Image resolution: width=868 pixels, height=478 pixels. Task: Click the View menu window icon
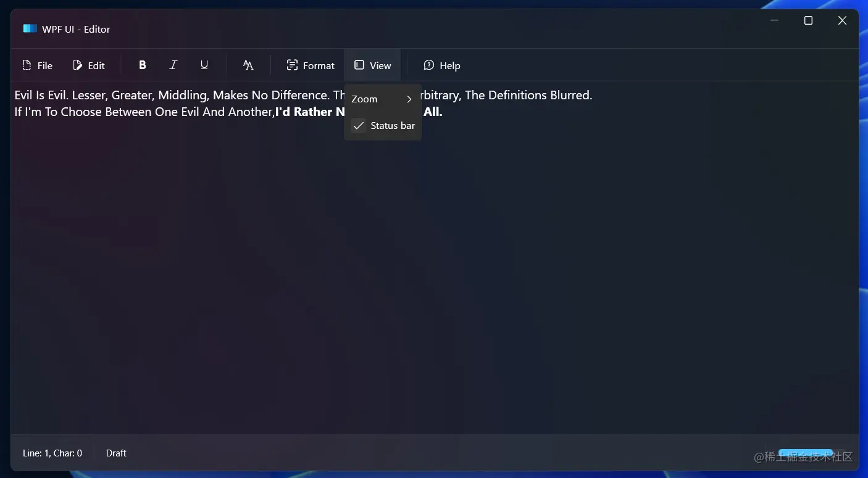click(359, 65)
